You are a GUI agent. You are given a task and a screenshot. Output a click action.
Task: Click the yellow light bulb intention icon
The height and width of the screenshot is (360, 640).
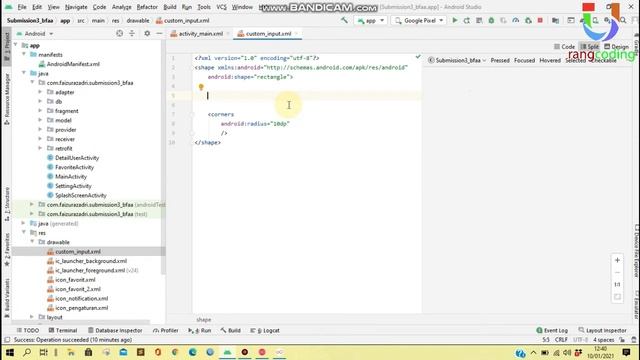[201, 87]
